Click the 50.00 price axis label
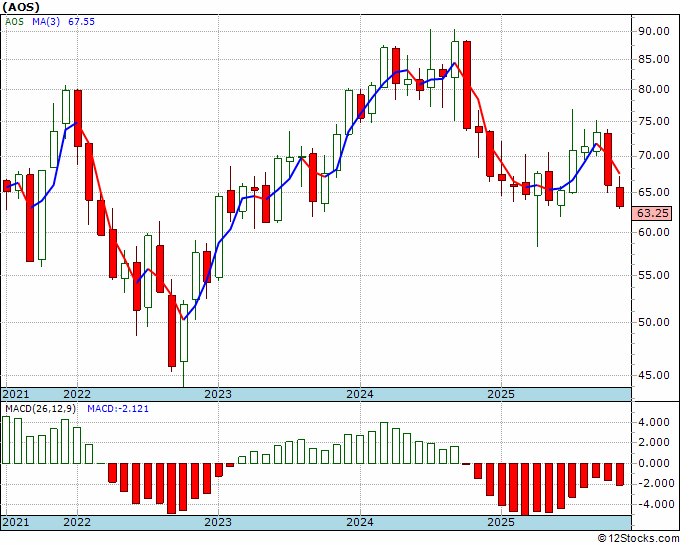Screen dimensions: 680x546 point(654,322)
